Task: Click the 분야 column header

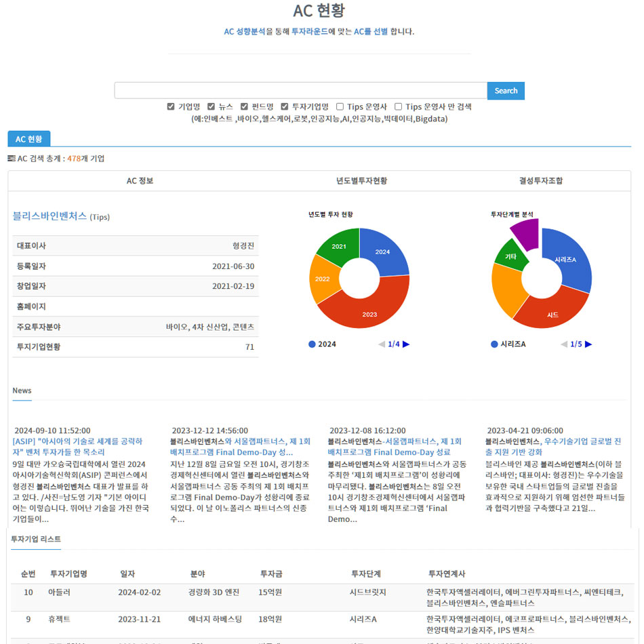Action: pyautogui.click(x=197, y=573)
